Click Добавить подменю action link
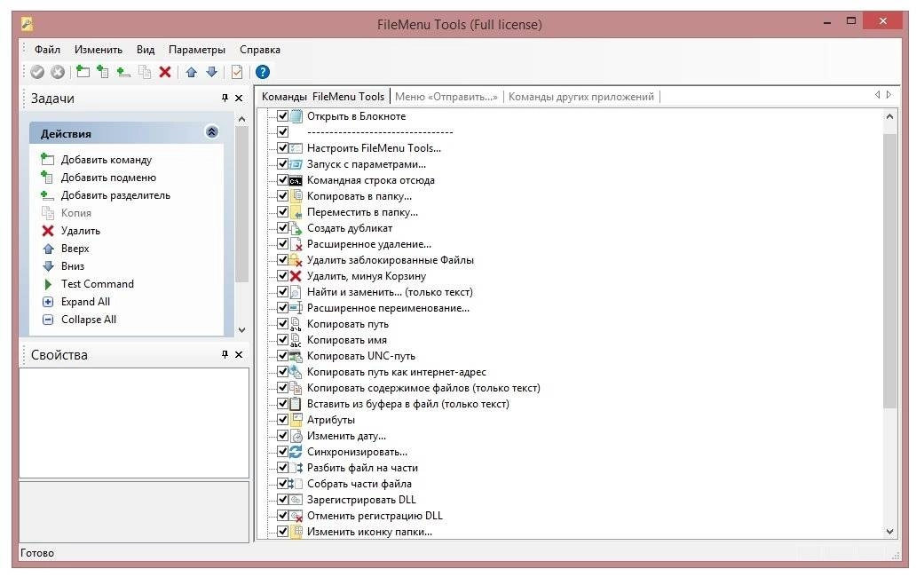The width and height of the screenshot is (924, 585). click(x=108, y=178)
